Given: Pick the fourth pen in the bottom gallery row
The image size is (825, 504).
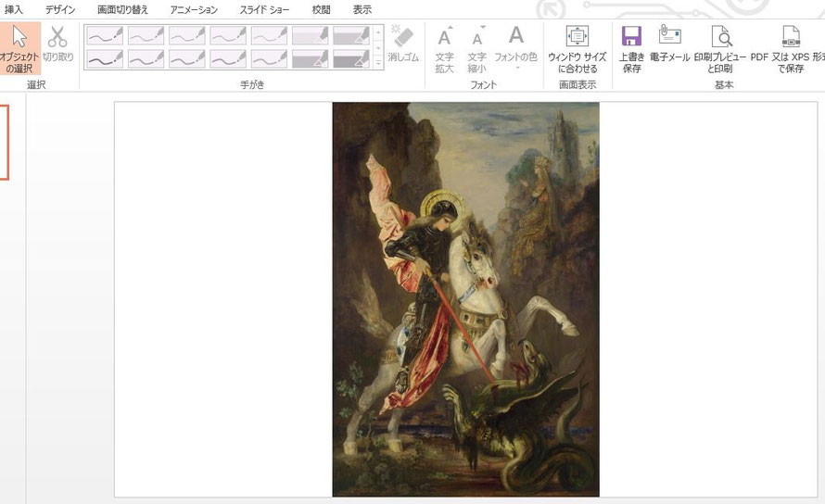Looking at the screenshot, I should tap(228, 59).
